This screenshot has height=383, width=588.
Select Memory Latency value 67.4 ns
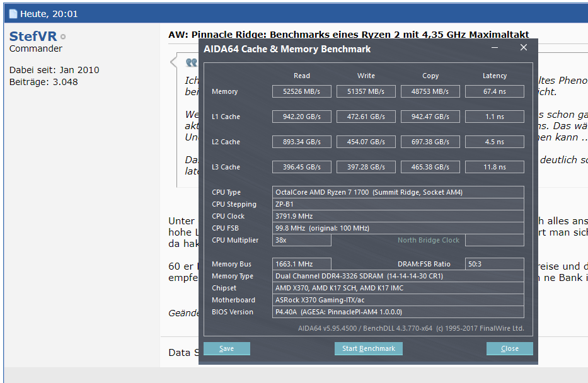pyautogui.click(x=494, y=91)
